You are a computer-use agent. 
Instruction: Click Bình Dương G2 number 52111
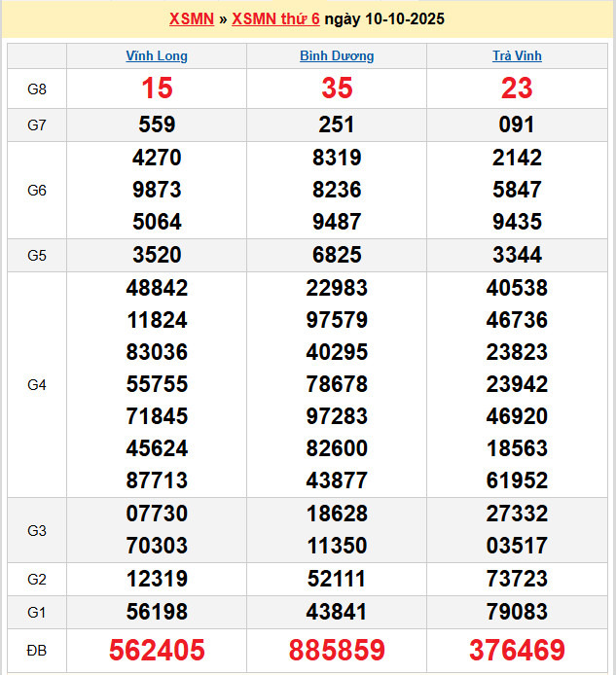[337, 580]
